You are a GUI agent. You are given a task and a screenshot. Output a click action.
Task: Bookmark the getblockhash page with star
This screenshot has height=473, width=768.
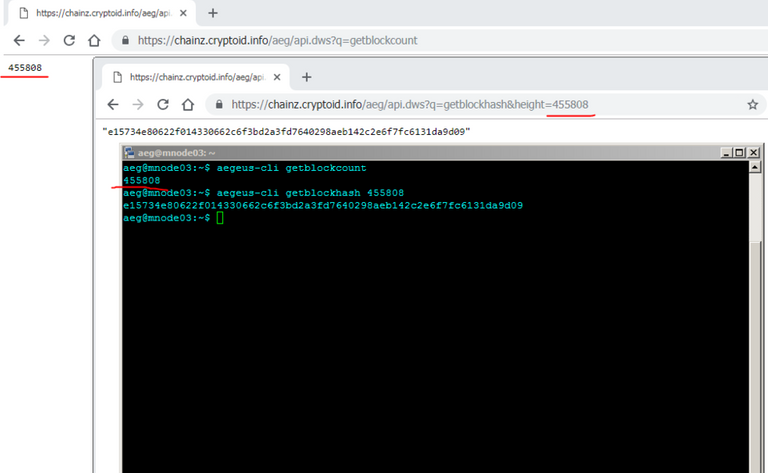pyautogui.click(x=752, y=104)
